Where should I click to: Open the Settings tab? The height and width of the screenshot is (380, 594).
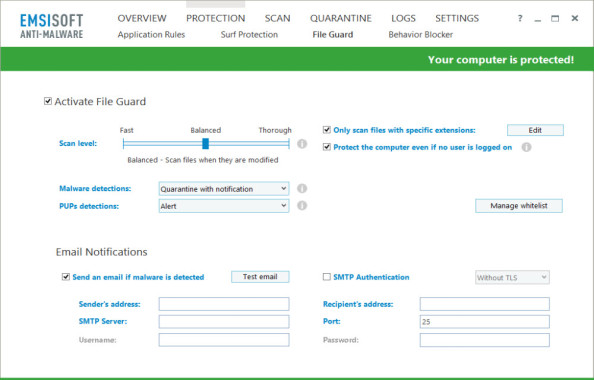click(x=457, y=18)
